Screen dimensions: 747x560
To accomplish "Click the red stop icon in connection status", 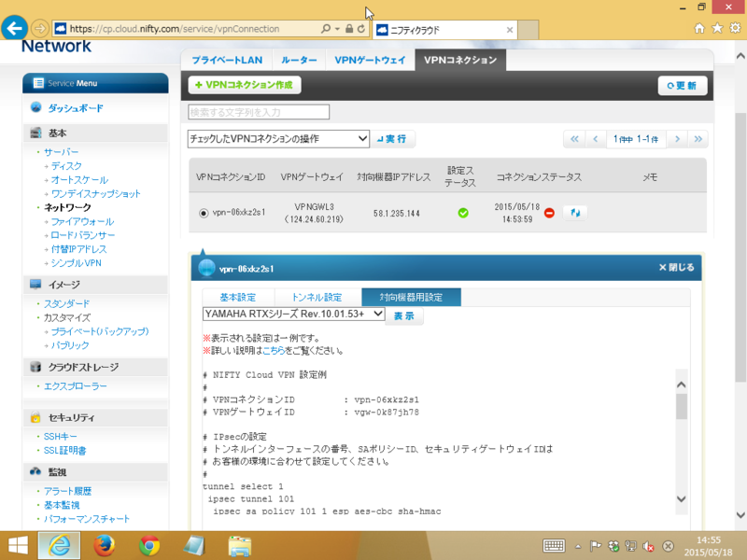I will click(549, 213).
